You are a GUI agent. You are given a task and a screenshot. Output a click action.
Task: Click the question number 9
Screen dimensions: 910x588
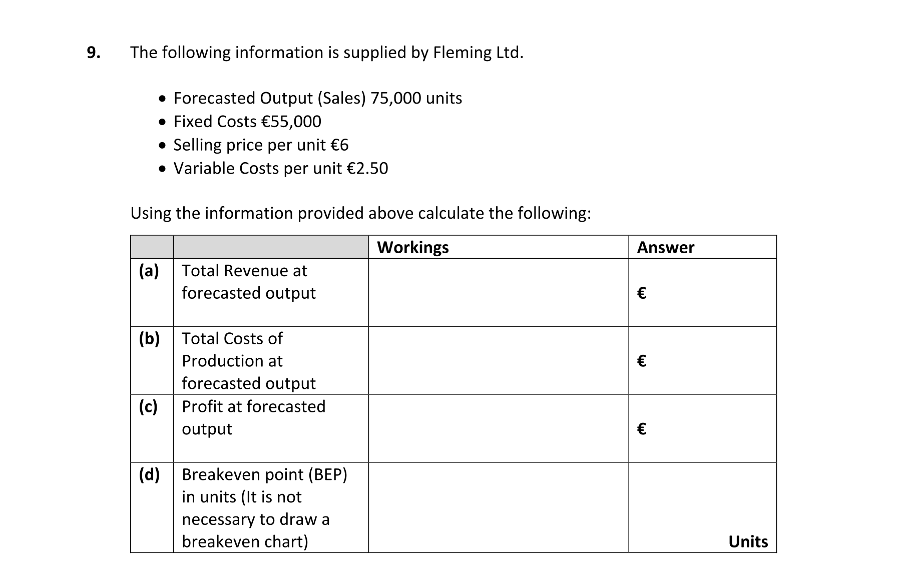coord(93,53)
